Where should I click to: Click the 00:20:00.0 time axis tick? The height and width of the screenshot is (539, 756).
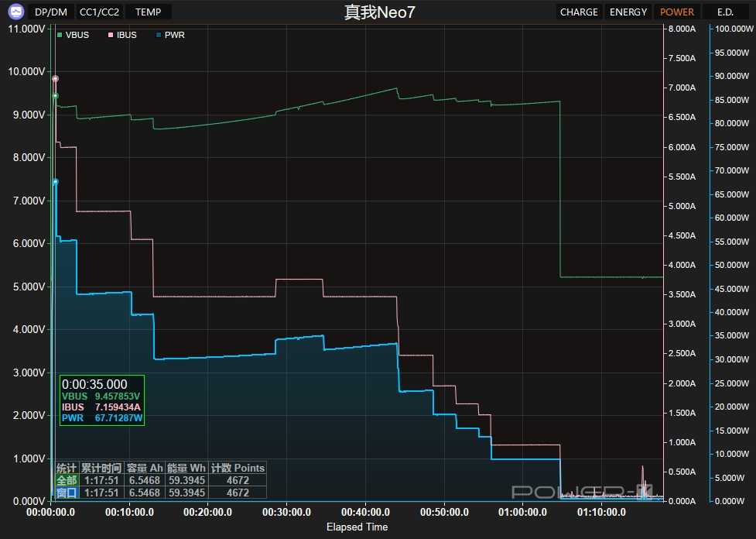click(208, 512)
